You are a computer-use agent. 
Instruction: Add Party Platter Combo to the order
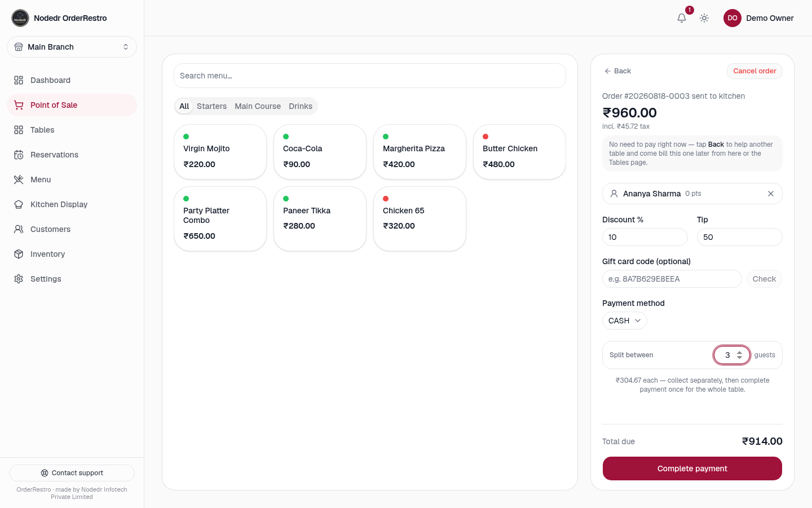pyautogui.click(x=220, y=219)
